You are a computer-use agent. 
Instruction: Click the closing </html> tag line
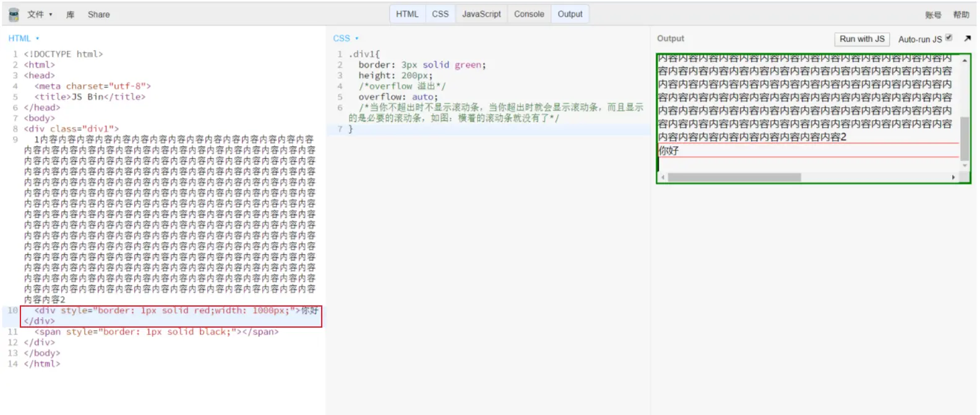pyautogui.click(x=42, y=364)
